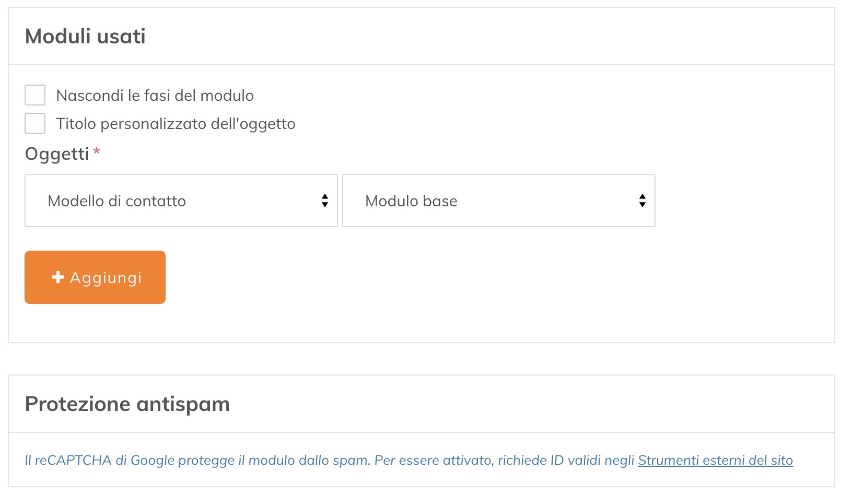The height and width of the screenshot is (504, 852).
Task: Open the Modello di contatto dropdown
Action: [181, 201]
